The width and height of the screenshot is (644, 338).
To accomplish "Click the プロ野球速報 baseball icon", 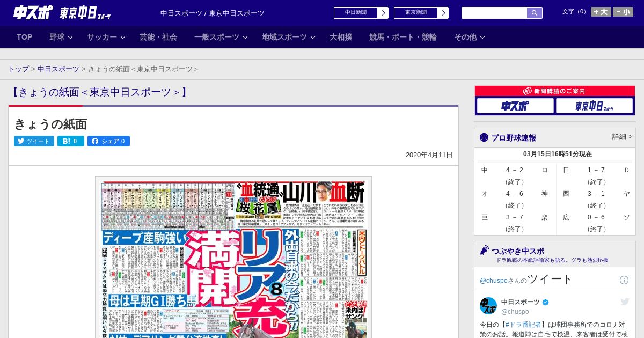I will [484, 138].
